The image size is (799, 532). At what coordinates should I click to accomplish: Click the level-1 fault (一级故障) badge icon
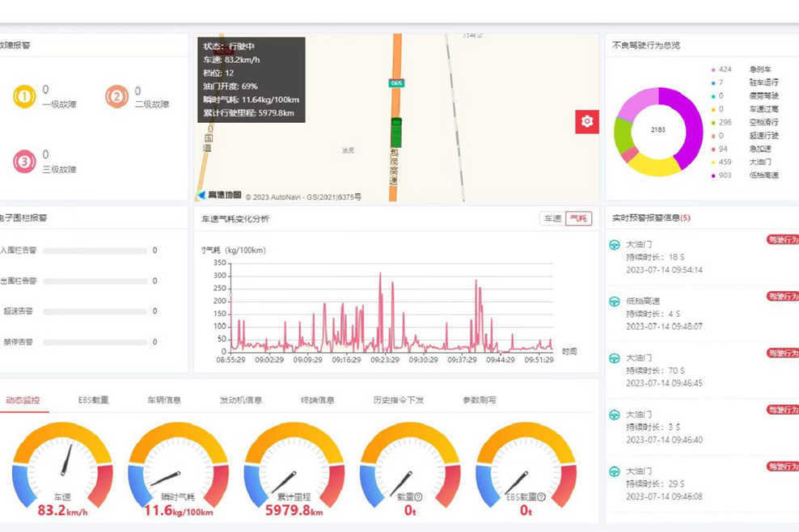pyautogui.click(x=23, y=97)
